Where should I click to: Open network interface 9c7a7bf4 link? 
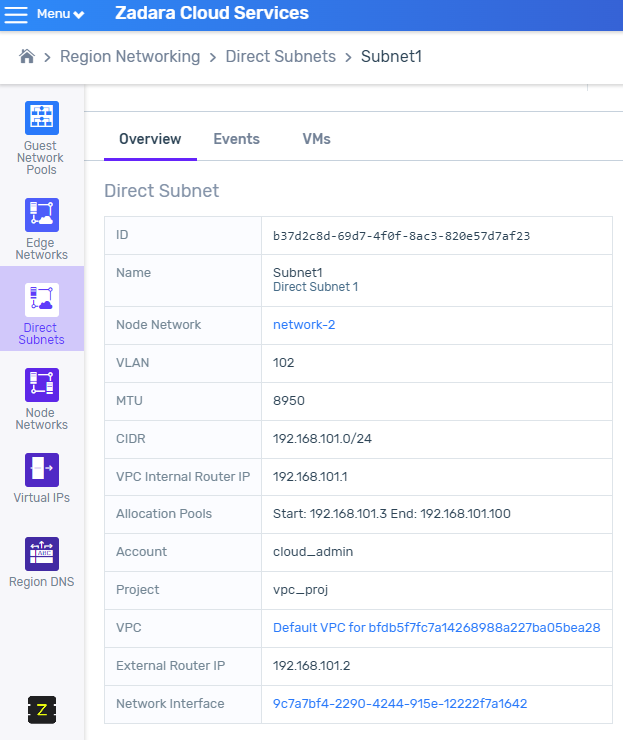point(400,704)
